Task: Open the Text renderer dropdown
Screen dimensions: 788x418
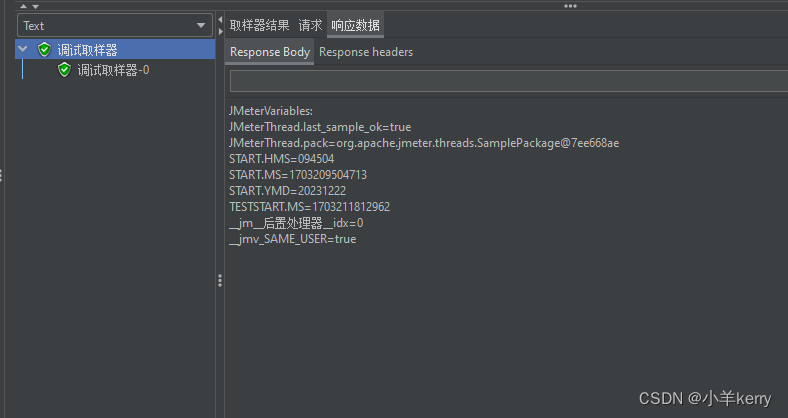Action: pyautogui.click(x=115, y=26)
